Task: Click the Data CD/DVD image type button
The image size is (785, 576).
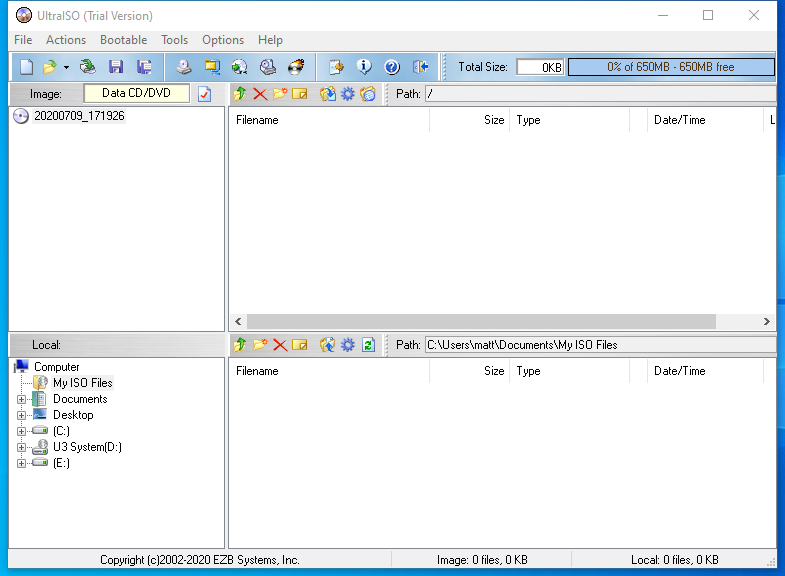Action: (x=136, y=93)
